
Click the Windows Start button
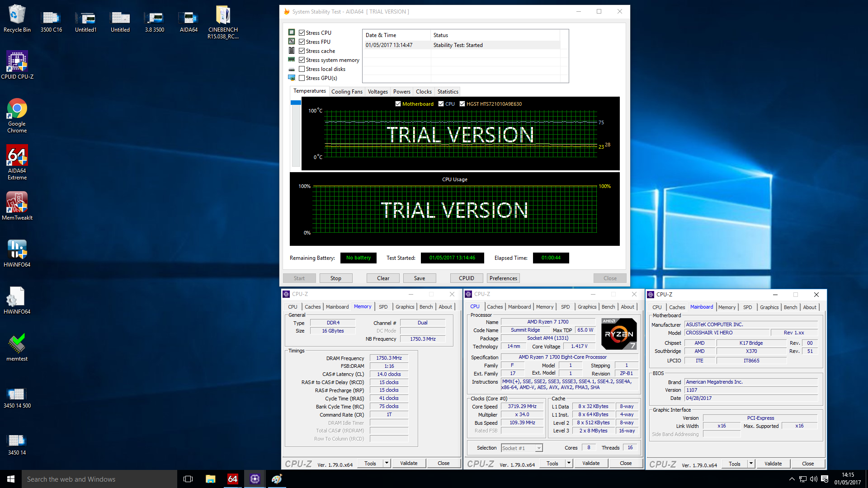coord(11,479)
